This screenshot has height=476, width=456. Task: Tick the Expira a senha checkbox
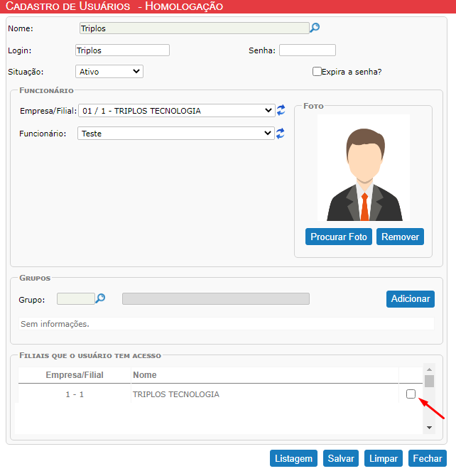pos(317,72)
